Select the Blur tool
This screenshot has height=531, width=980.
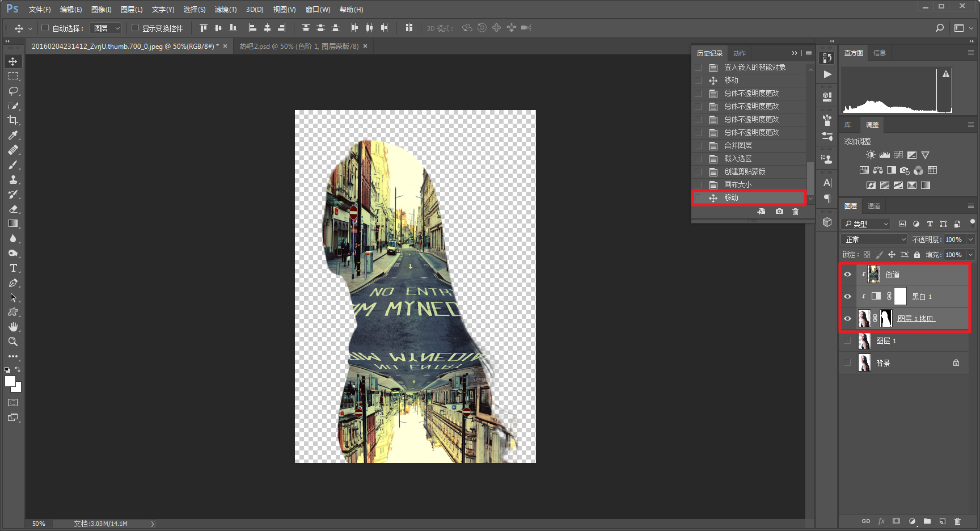(13, 238)
